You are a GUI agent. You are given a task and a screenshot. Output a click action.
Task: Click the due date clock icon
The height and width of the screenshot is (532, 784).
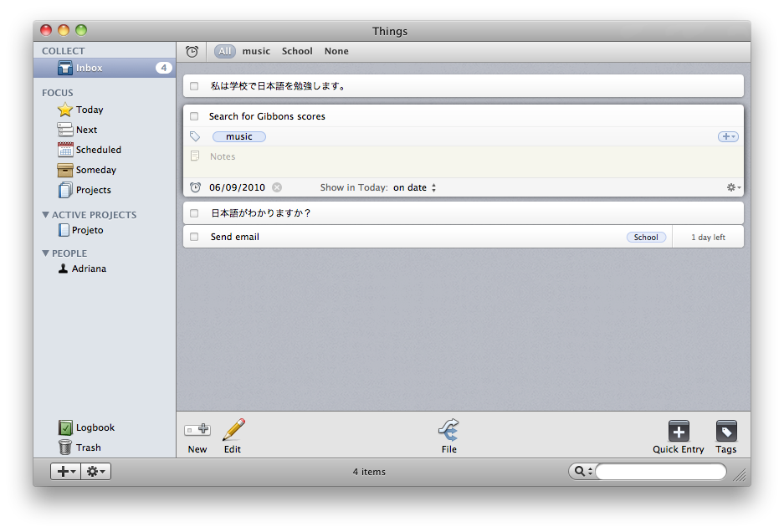coord(196,187)
